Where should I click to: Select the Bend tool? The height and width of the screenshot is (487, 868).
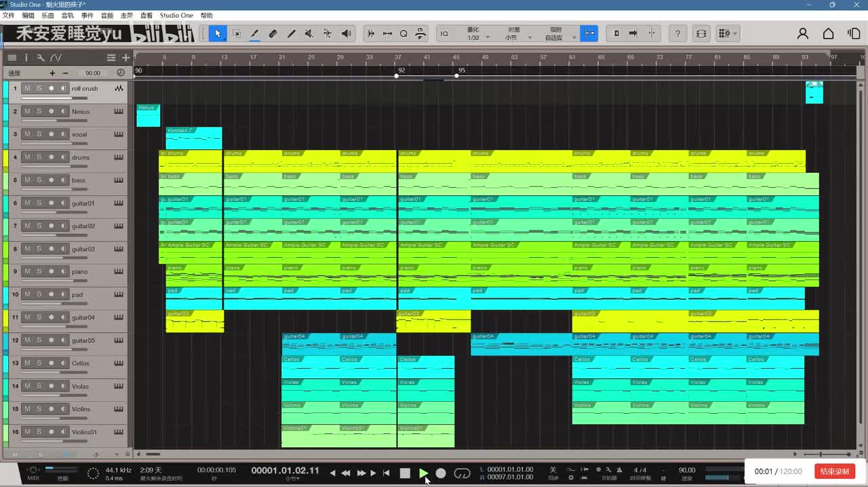pyautogui.click(x=328, y=33)
